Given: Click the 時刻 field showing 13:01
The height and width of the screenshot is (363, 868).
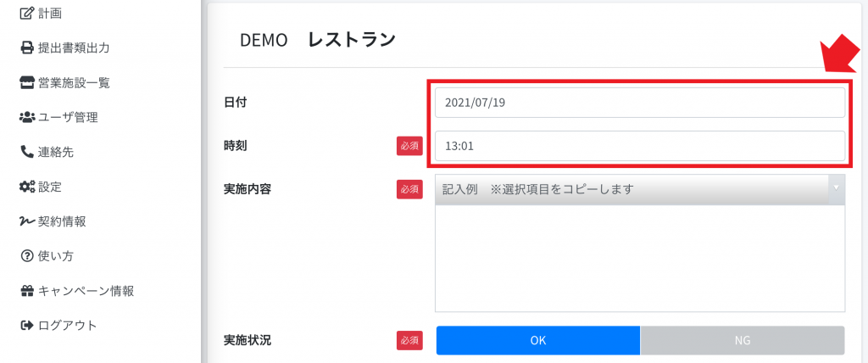Looking at the screenshot, I should click(640, 147).
